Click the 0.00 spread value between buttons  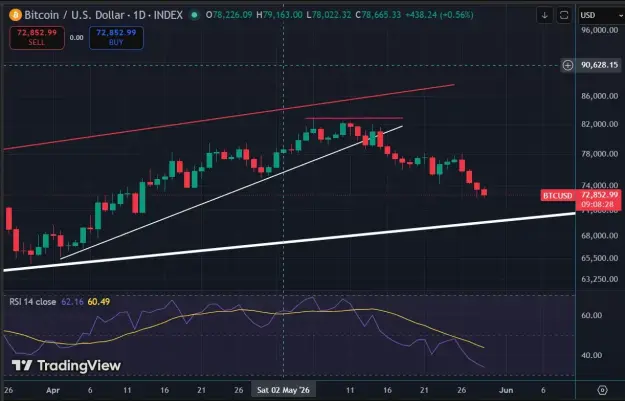[x=77, y=38]
